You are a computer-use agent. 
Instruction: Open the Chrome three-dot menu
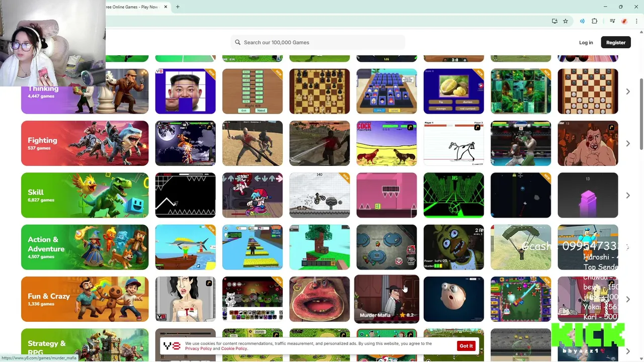636,21
